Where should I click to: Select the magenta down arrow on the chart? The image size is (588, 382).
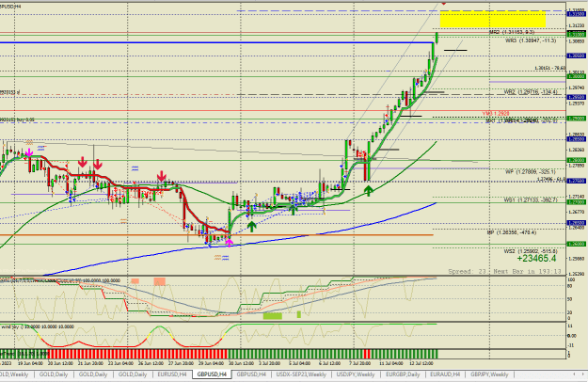pos(29,153)
